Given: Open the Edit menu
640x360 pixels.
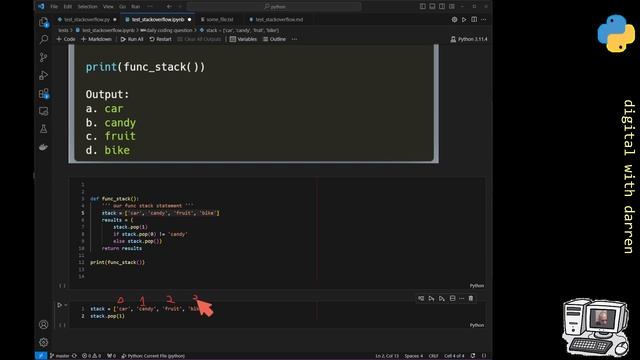Looking at the screenshot, I should click(x=68, y=7).
